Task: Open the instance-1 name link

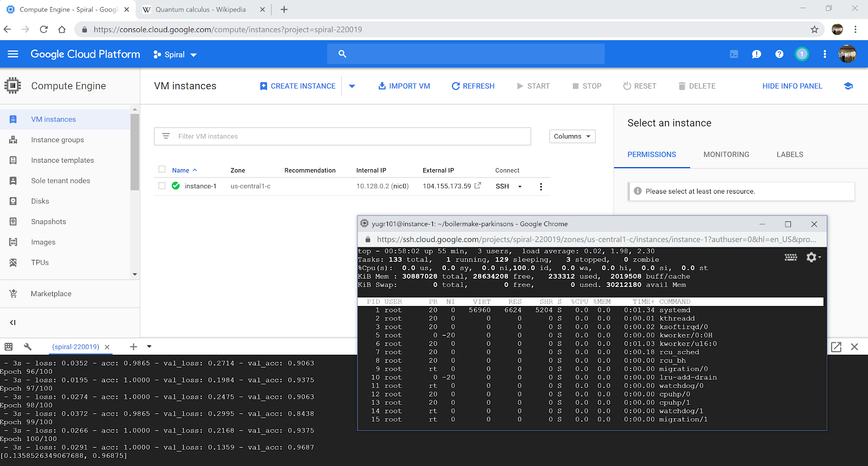Action: (x=200, y=186)
